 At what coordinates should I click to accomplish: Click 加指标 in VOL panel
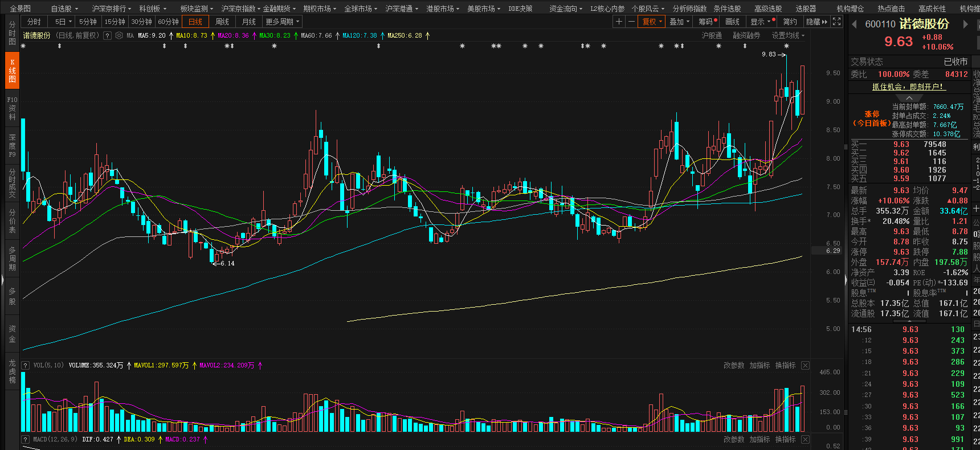click(x=759, y=365)
